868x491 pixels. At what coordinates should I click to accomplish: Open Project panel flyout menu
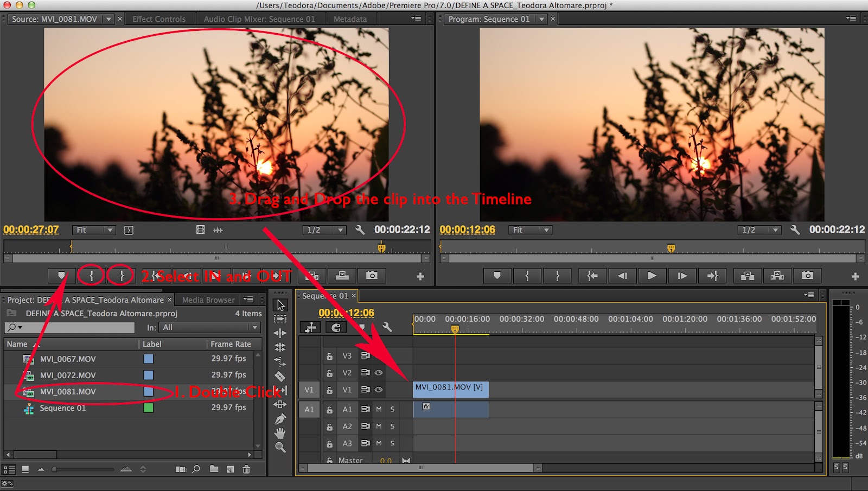pos(248,299)
